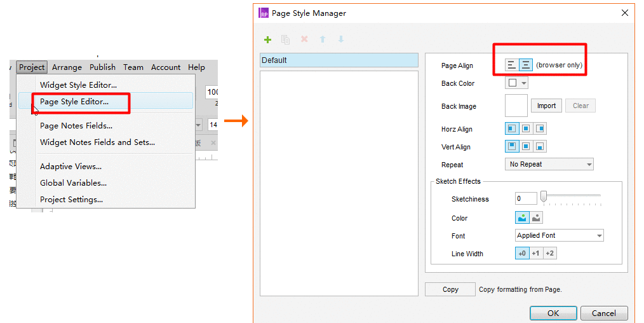The image size is (644, 323).
Task: Click the red delete style icon
Action: point(304,39)
